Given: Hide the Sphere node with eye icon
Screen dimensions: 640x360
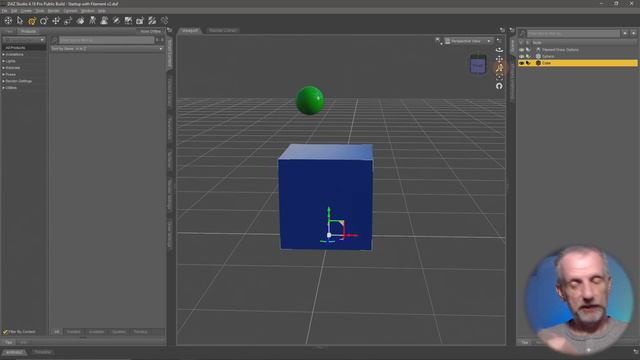Looking at the screenshot, I should point(521,56).
